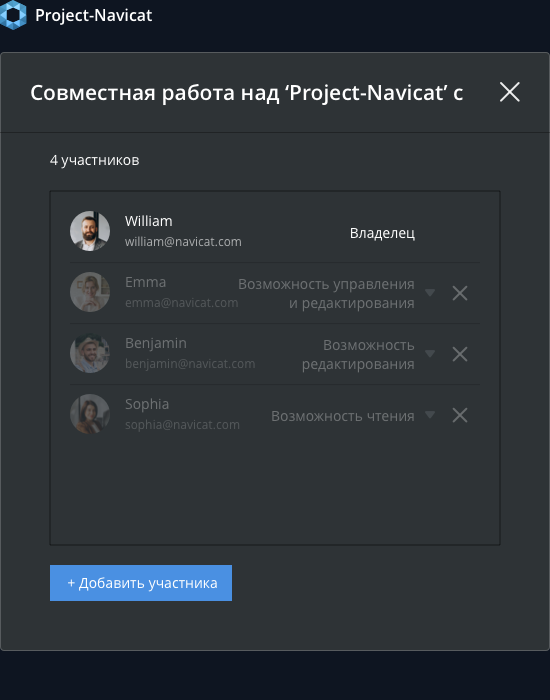Remove Sophia from the project members
Image resolution: width=550 pixels, height=700 pixels.
[460, 415]
